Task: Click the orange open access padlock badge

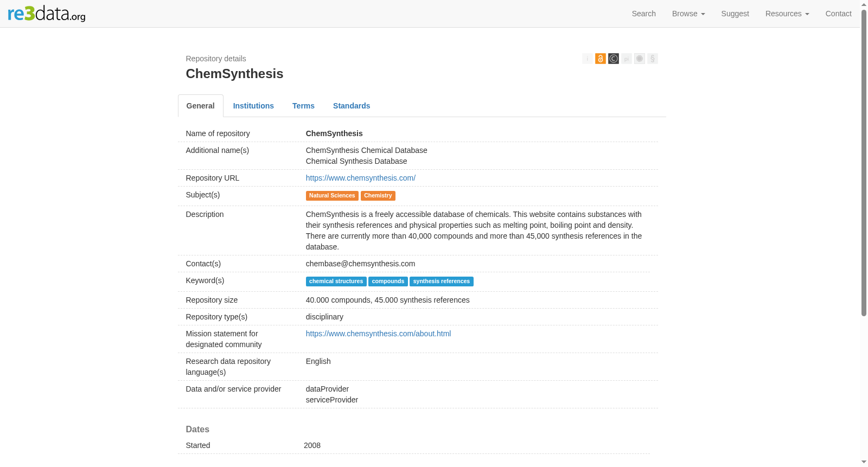Action: (601, 59)
